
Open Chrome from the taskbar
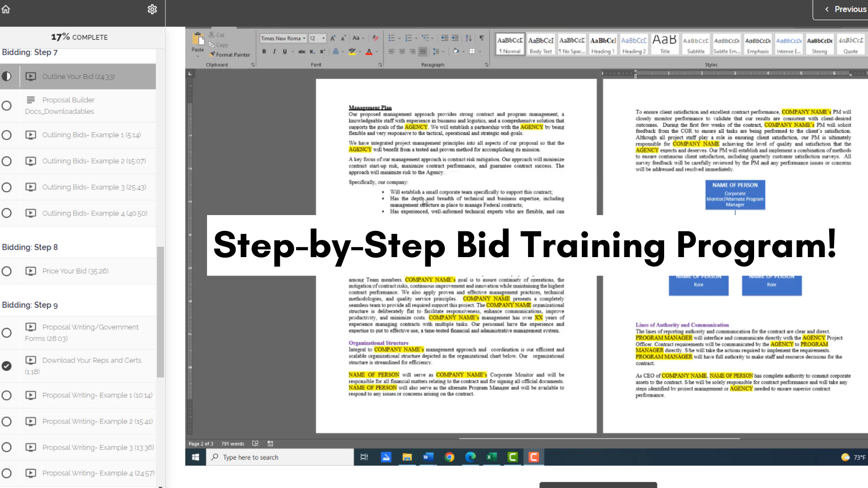point(449,457)
